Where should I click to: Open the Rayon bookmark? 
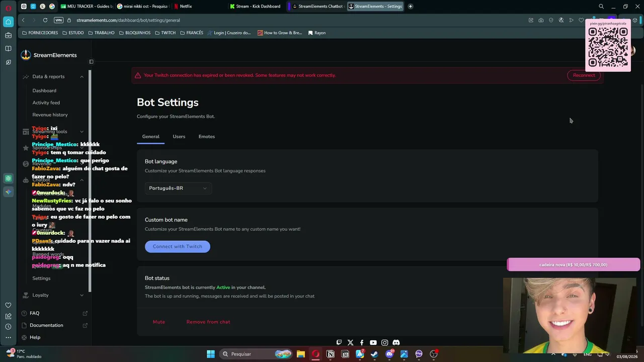(316, 33)
